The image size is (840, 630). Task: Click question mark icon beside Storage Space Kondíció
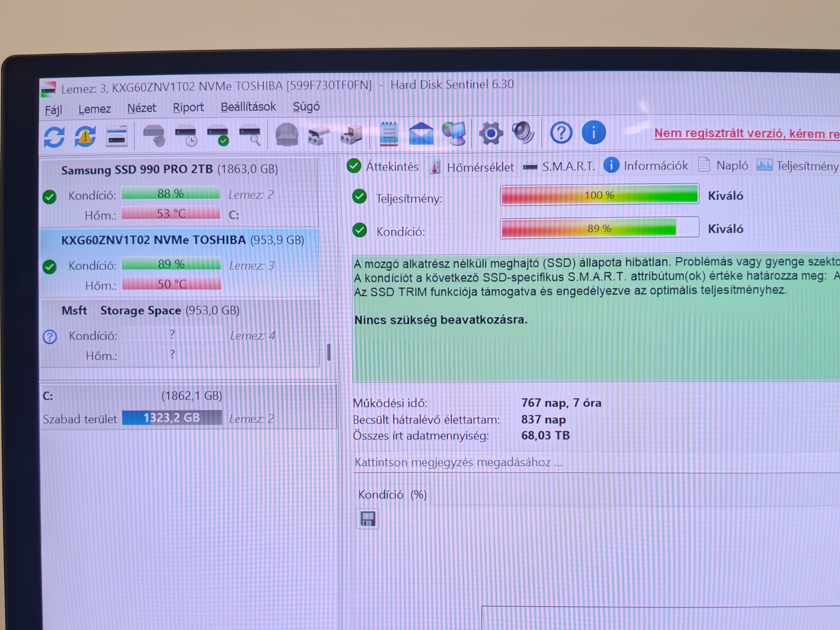[x=50, y=337]
